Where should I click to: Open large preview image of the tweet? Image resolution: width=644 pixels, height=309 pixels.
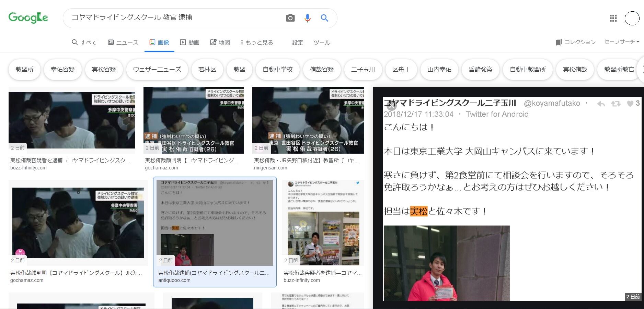click(511, 199)
